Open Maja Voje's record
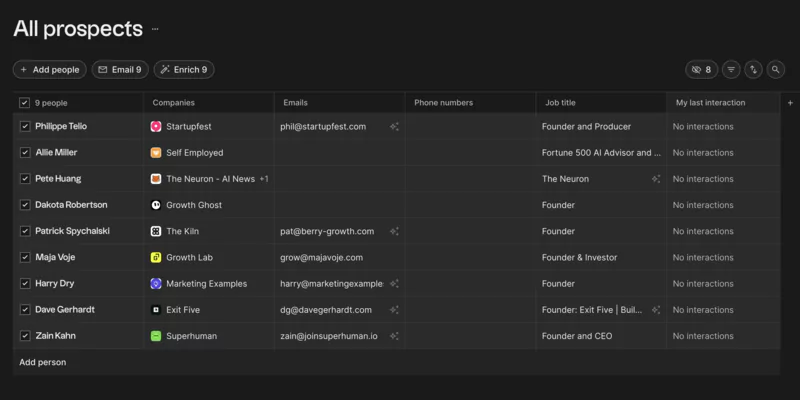 [55, 257]
